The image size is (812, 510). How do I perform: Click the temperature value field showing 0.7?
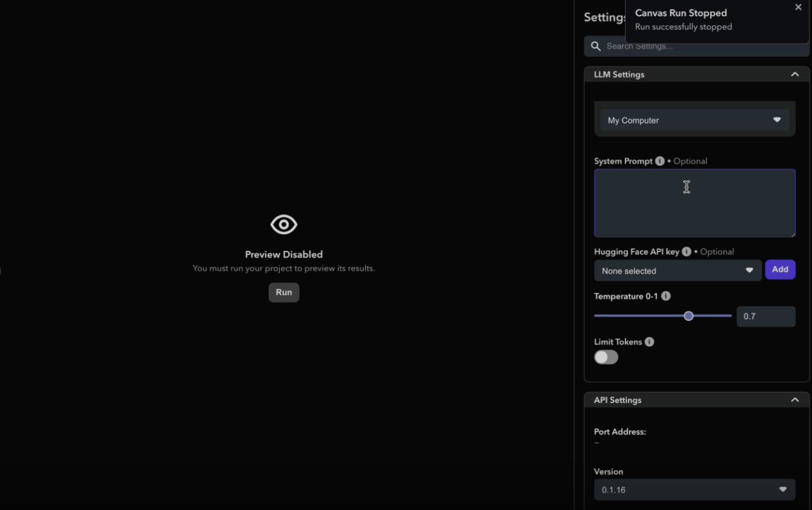765,316
